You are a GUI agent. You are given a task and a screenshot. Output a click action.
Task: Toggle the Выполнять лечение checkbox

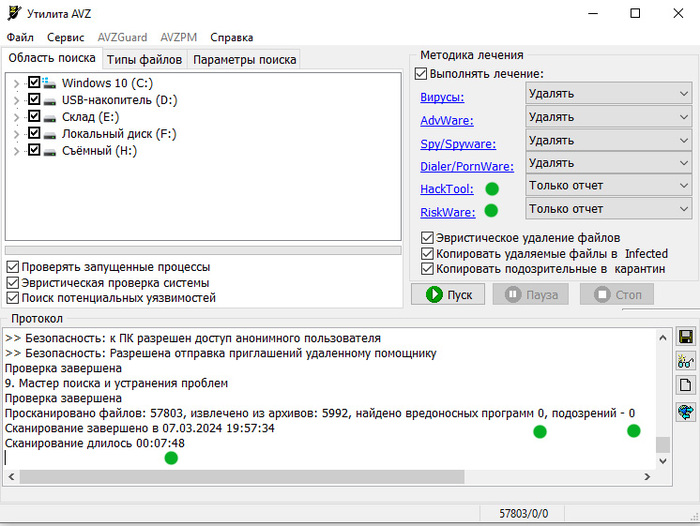pos(421,74)
